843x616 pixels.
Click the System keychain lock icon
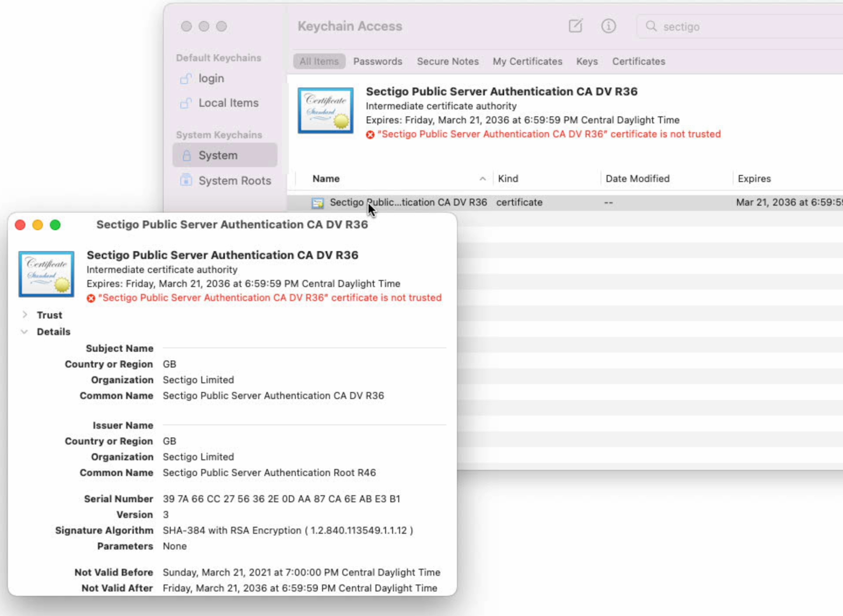[x=187, y=155]
